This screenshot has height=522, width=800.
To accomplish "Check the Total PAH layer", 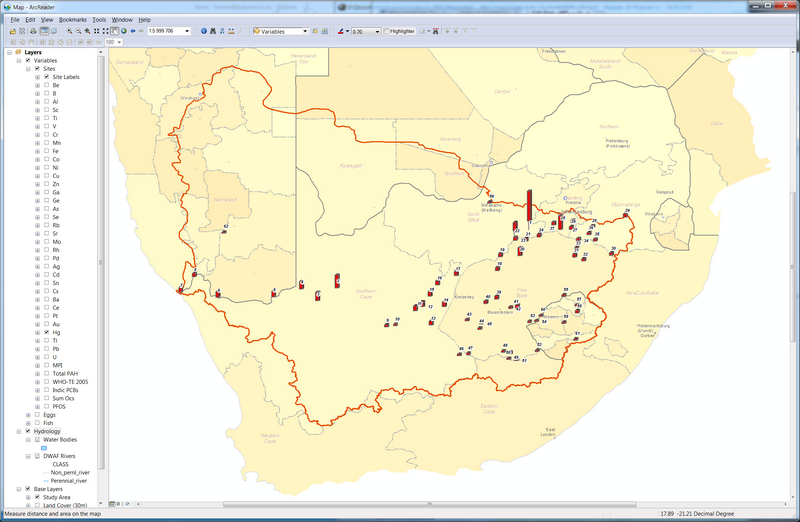I will coord(46,374).
